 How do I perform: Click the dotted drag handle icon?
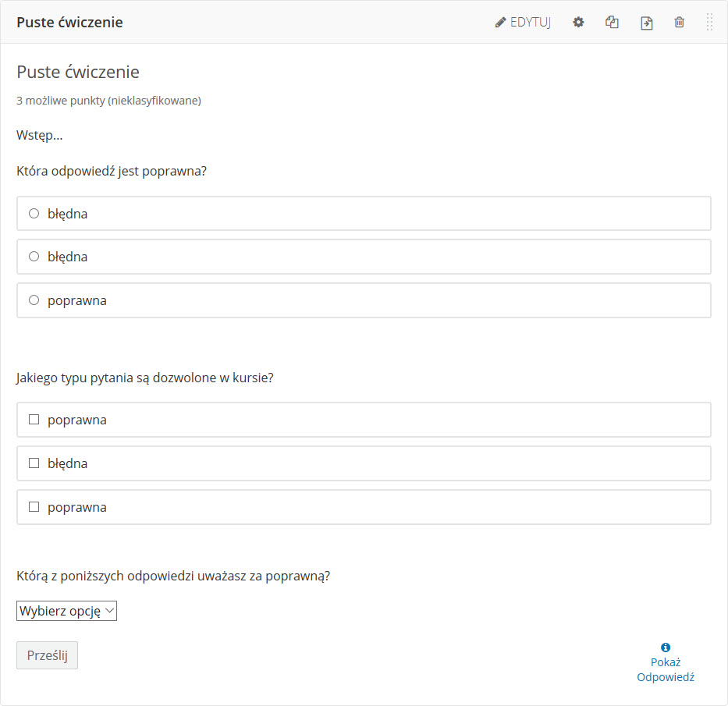[x=709, y=23]
